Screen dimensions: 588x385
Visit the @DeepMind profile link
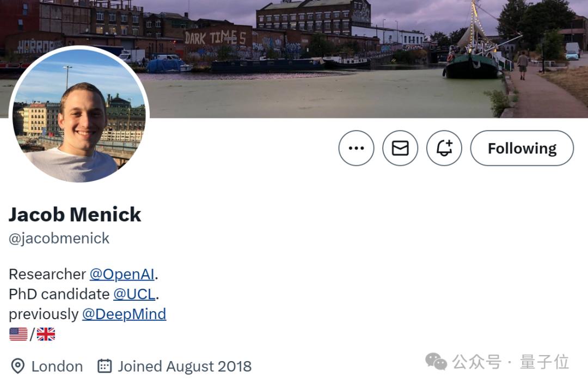124,314
